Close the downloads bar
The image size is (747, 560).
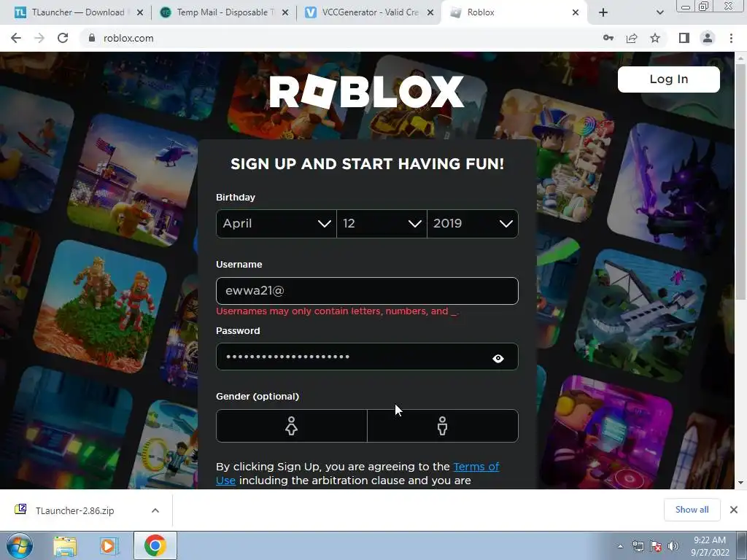tap(734, 510)
